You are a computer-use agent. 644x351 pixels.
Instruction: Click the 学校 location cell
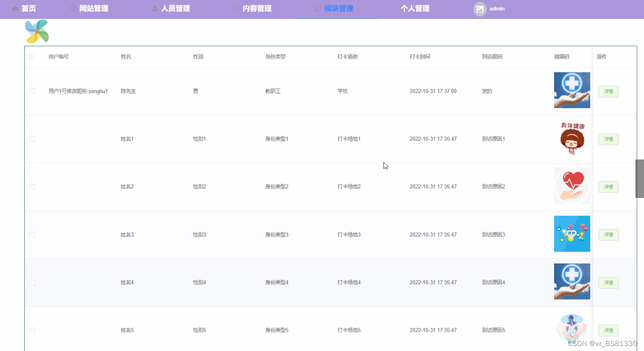(343, 91)
